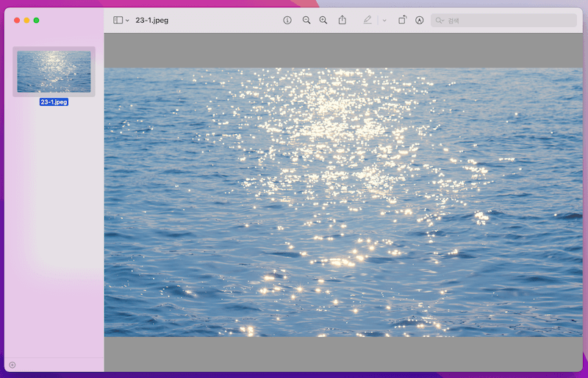Screen dimensions: 588x378
Task: Close the Preview window
Action: [17, 21]
